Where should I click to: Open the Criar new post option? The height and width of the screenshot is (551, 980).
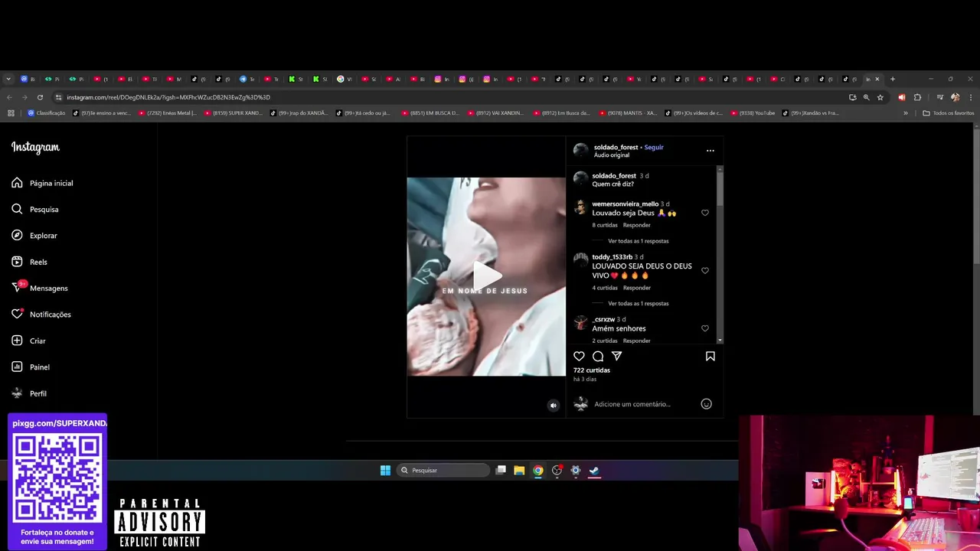tap(28, 341)
